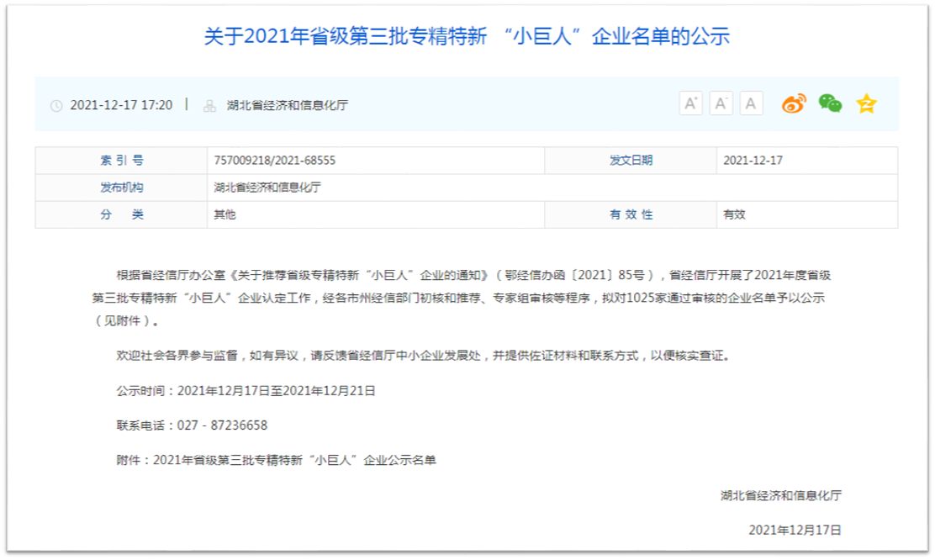Click the 2021-12-17 17:20 publish timestamp

click(x=121, y=105)
